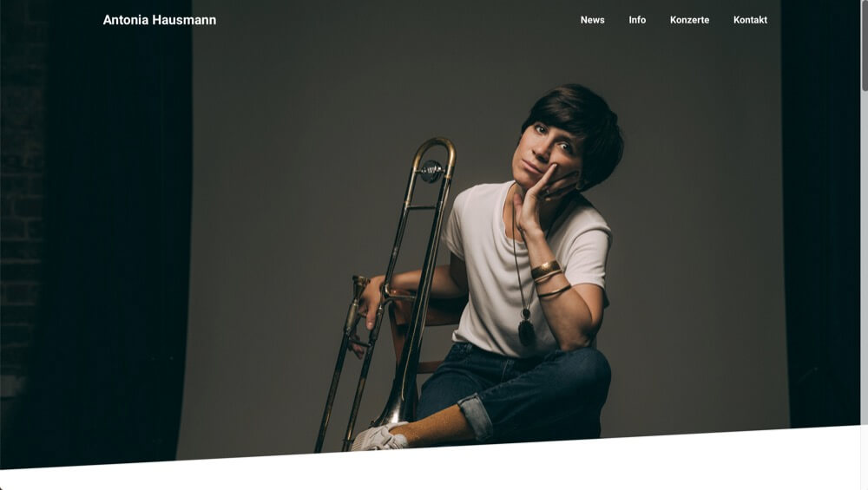Click the brick wall at the left edge
This screenshot has width=868, height=490.
23,221
